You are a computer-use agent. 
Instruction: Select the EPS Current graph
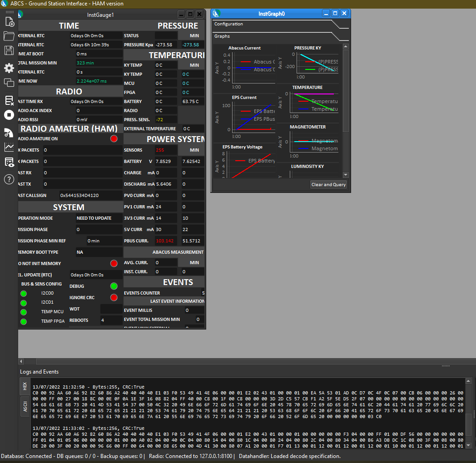tap(245, 118)
